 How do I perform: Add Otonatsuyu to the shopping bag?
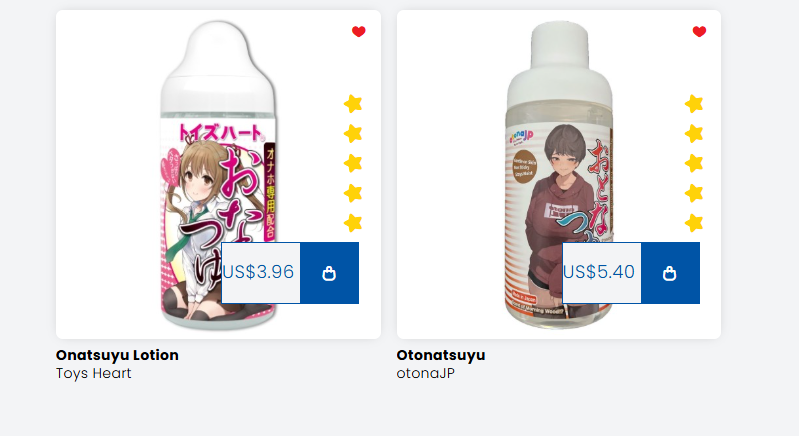pos(670,273)
